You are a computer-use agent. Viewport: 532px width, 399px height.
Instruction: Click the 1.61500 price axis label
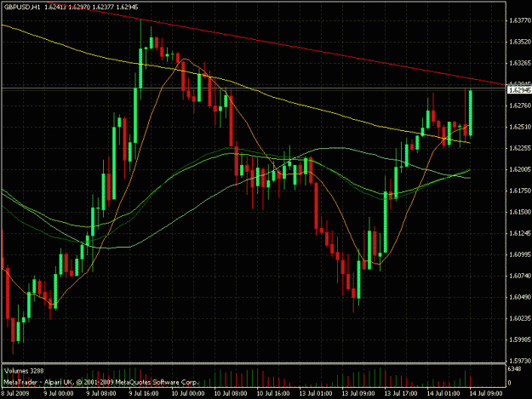click(x=520, y=212)
